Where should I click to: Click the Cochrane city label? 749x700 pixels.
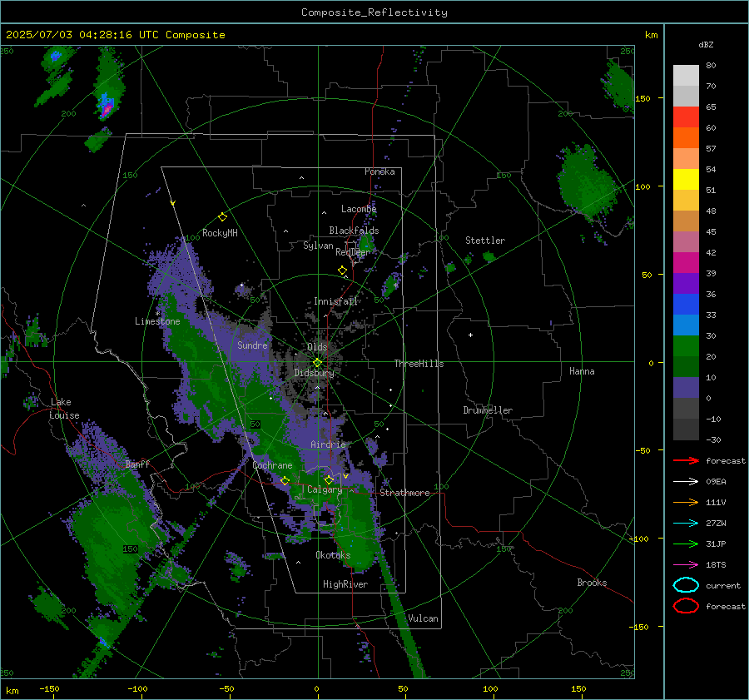[x=272, y=465]
